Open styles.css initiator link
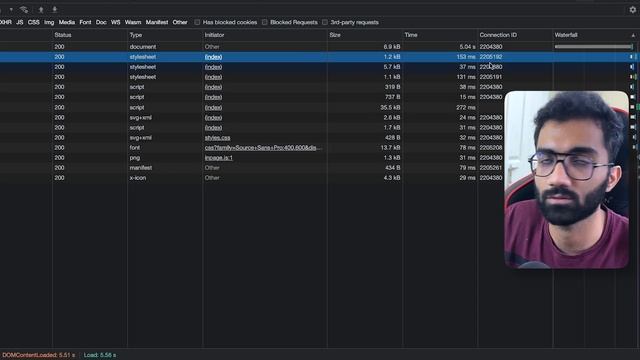Image resolution: width=640 pixels, height=360 pixels. coord(218,138)
